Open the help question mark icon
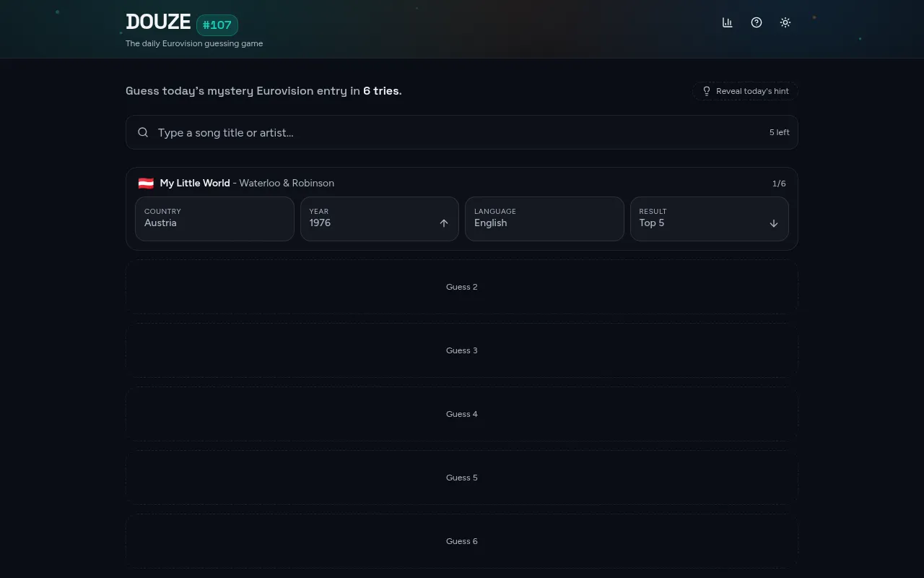Screen dimensions: 924x578 tap(757, 22)
